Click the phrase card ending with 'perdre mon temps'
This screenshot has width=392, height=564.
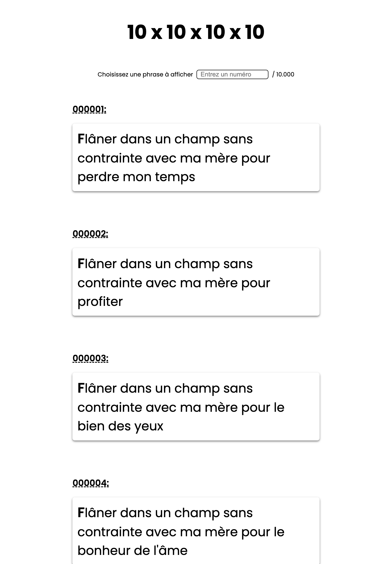196,157
